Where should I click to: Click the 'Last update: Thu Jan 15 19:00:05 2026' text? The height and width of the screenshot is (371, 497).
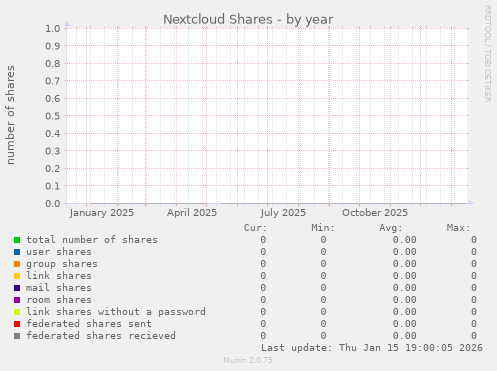tap(372, 348)
